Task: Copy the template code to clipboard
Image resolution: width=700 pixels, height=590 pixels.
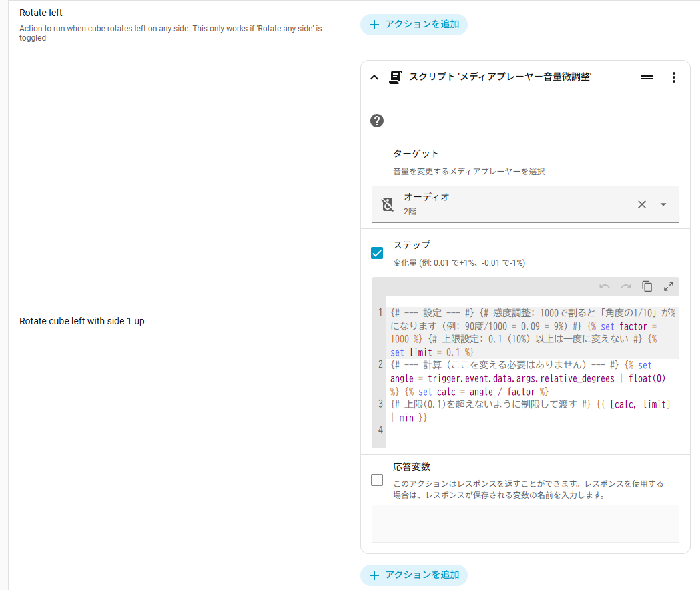Action: pos(647,286)
